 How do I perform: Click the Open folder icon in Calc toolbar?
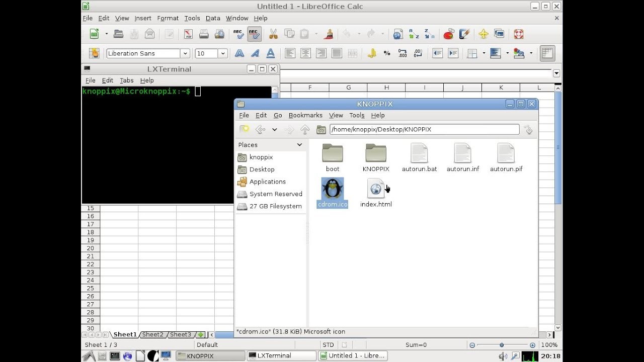click(118, 34)
